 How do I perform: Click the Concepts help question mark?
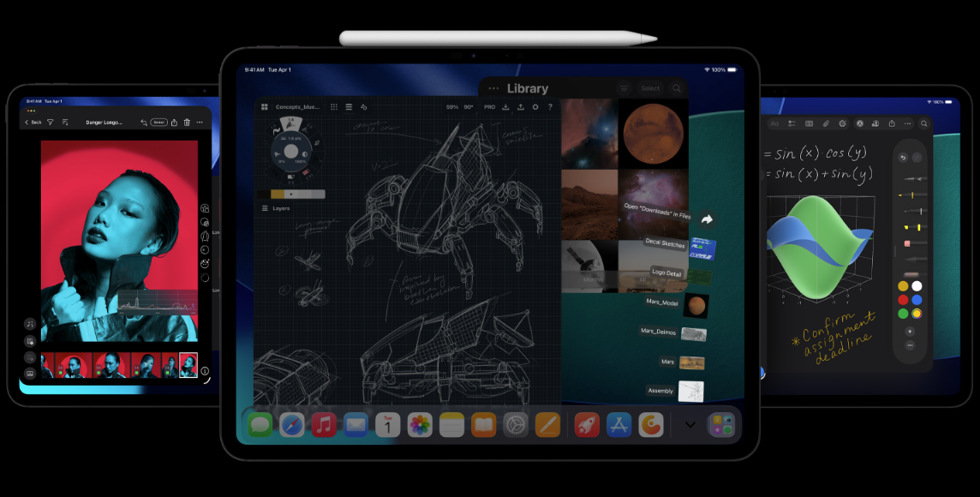coord(550,107)
